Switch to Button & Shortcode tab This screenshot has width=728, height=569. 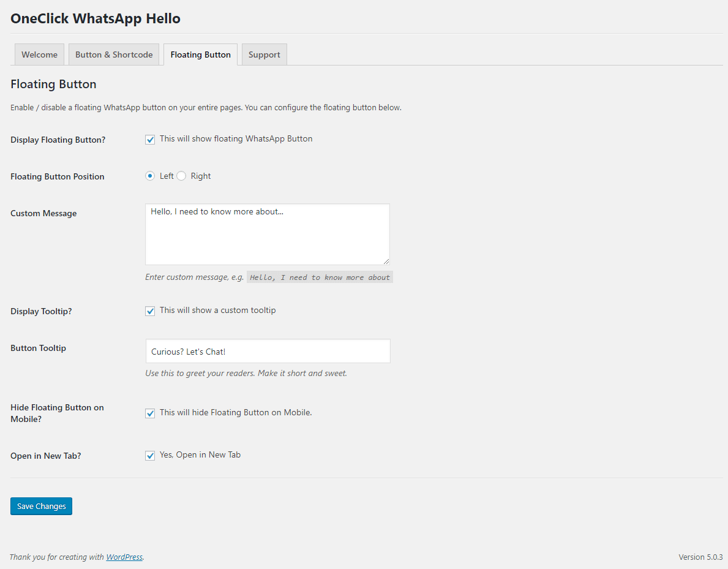point(114,55)
